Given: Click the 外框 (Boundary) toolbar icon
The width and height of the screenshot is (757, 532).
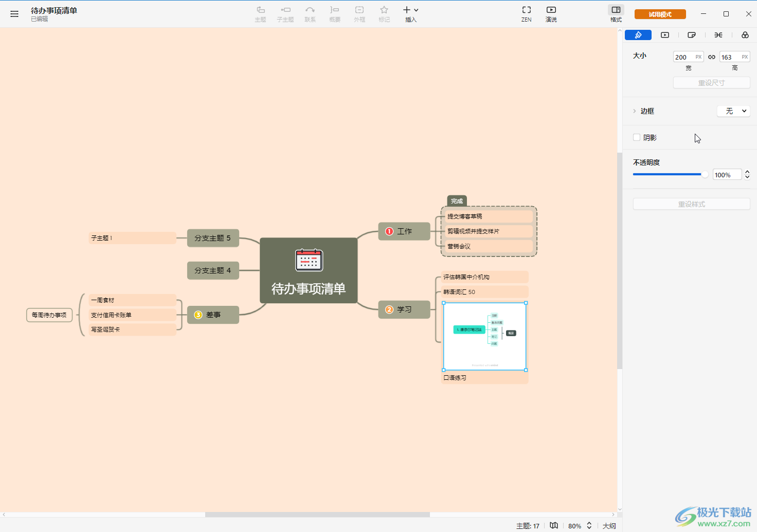Looking at the screenshot, I should point(359,14).
